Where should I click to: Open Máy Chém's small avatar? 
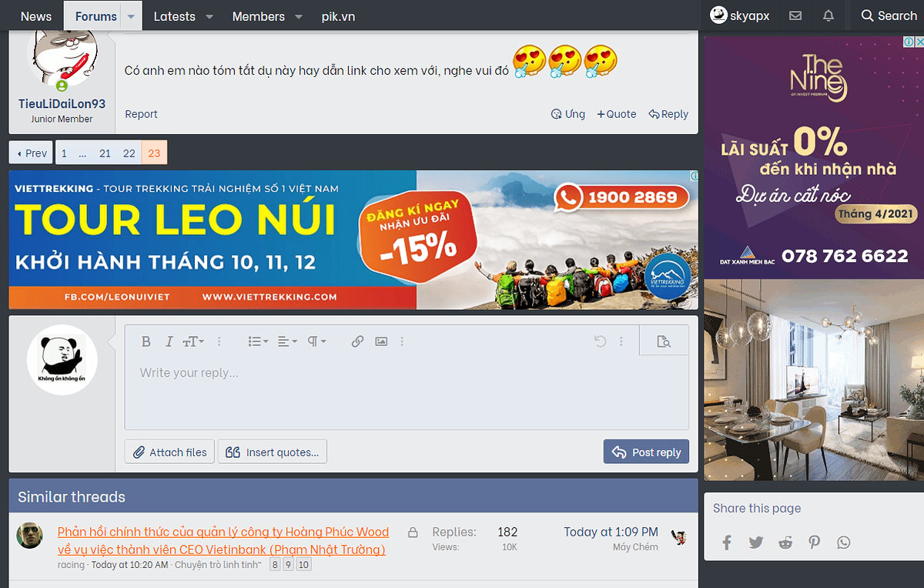[678, 537]
